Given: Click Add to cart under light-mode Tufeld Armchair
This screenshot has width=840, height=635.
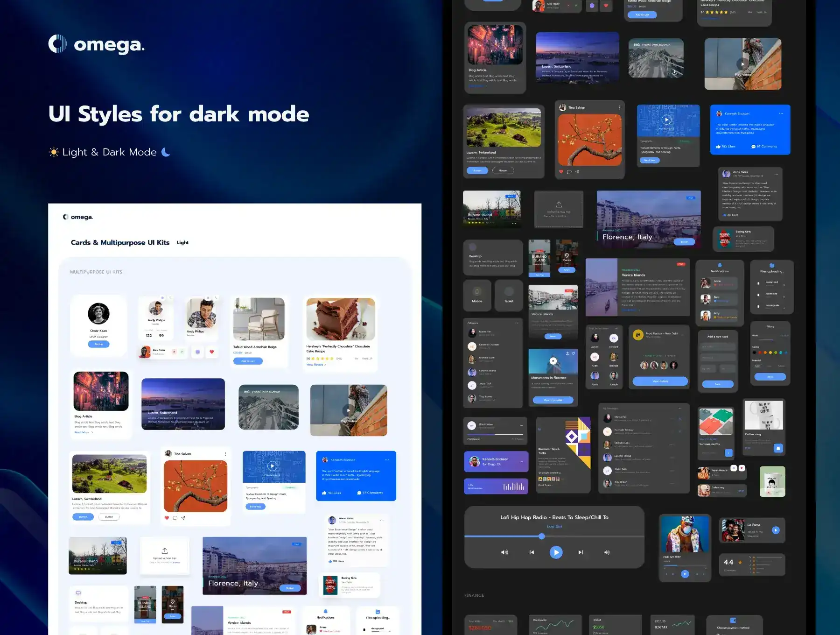Looking at the screenshot, I should 248,361.
